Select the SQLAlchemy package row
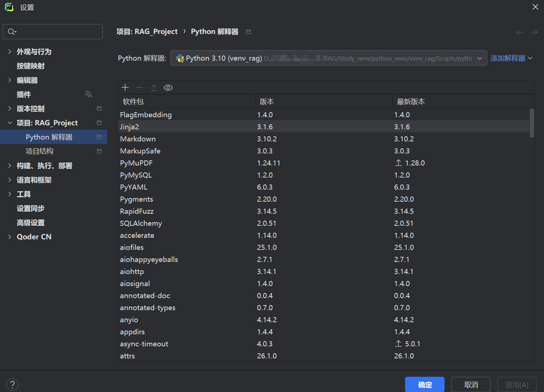The height and width of the screenshot is (392, 544). tap(324, 223)
